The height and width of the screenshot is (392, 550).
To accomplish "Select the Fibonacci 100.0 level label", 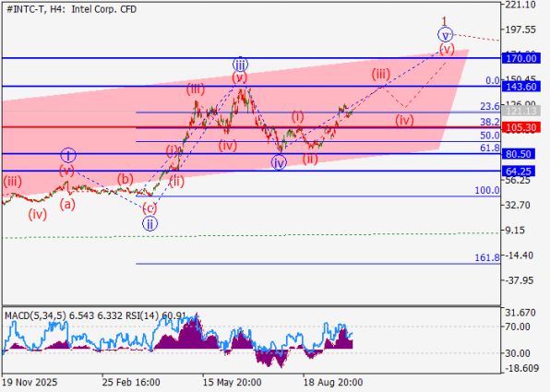I will point(487,190).
